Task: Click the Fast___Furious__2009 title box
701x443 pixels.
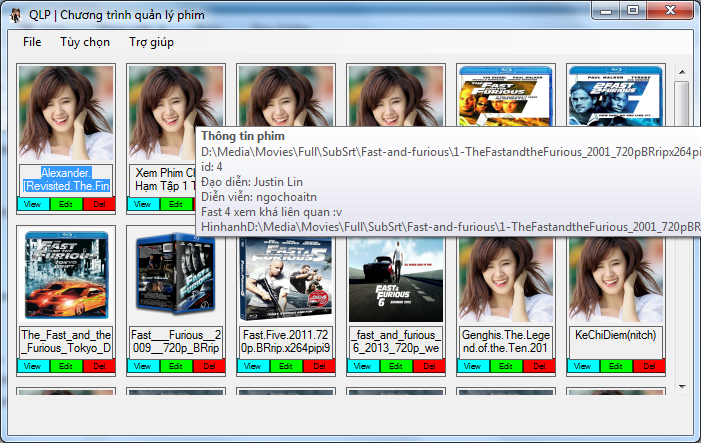Action: click(176, 342)
